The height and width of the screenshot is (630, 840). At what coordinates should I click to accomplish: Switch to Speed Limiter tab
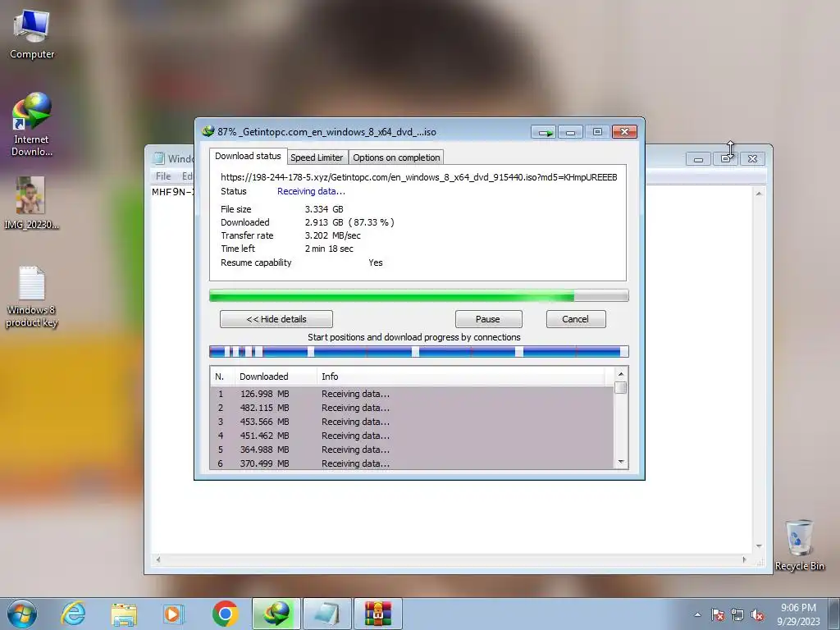pyautogui.click(x=317, y=157)
